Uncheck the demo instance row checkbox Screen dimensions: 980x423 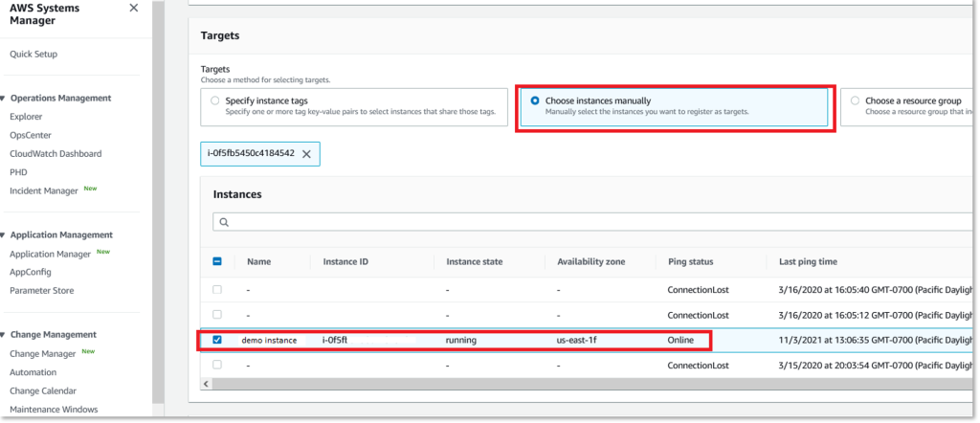click(217, 340)
